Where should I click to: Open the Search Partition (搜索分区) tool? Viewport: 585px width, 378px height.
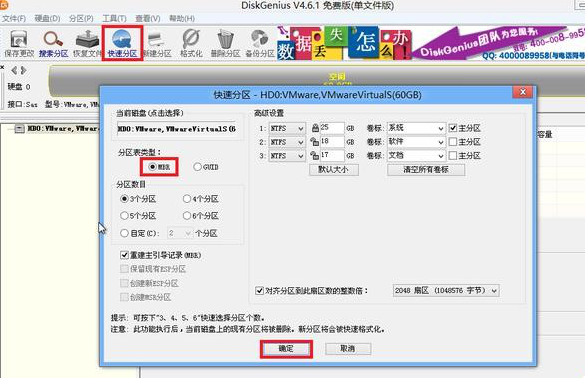(53, 43)
